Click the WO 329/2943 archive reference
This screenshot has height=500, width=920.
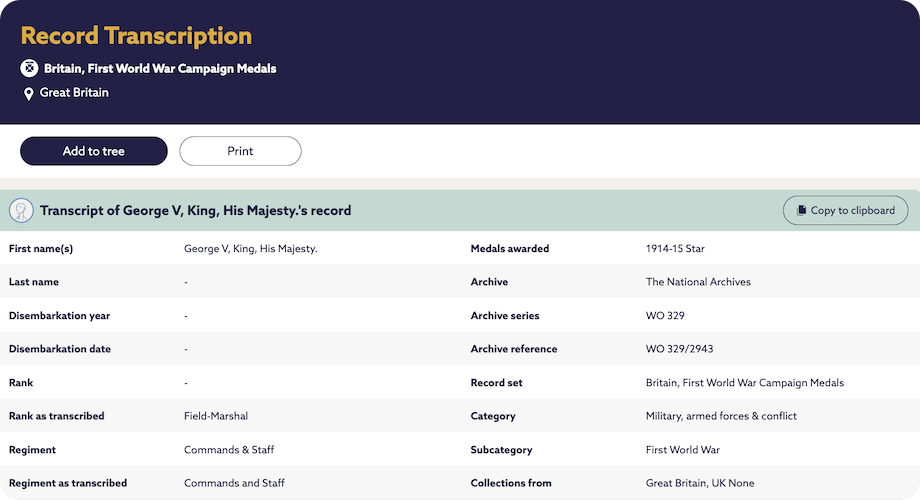(679, 349)
